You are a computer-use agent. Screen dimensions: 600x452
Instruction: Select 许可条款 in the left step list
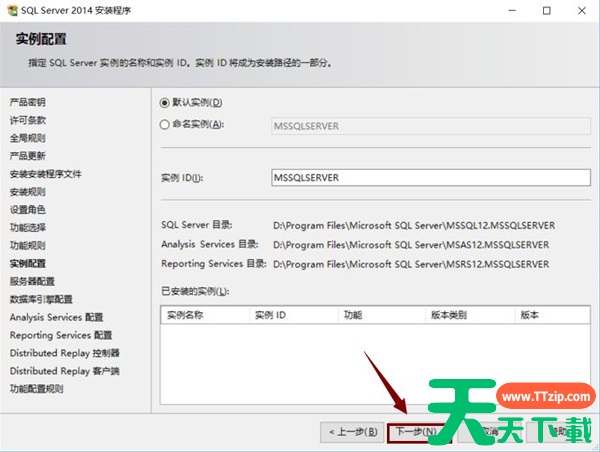(28, 120)
